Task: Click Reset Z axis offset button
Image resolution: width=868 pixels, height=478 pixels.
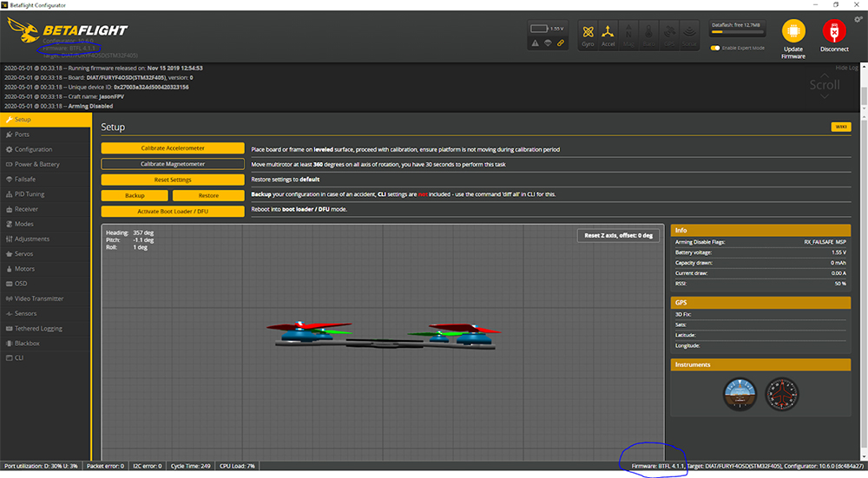Action: (618, 235)
